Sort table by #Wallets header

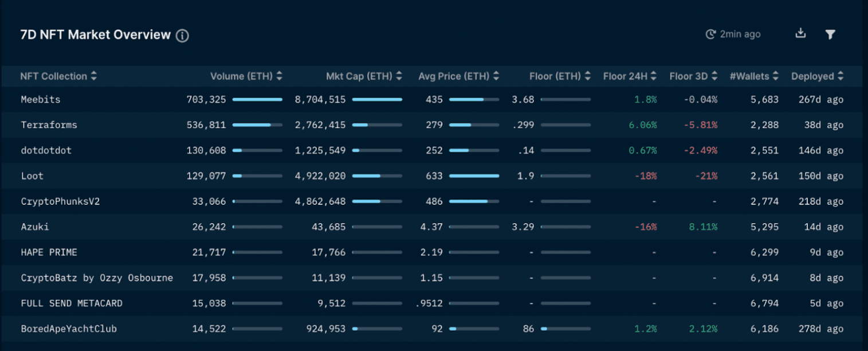(x=775, y=76)
